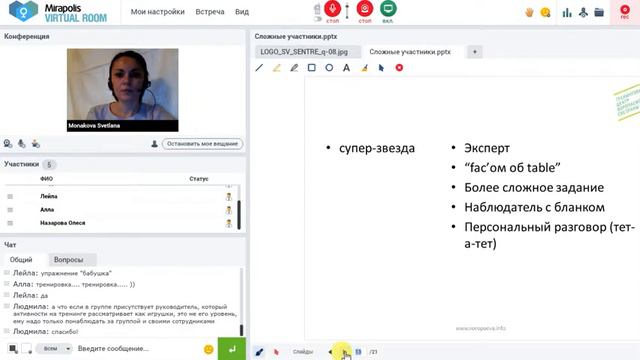Select the rectangle shape tool
Viewport: 640px width, 360px height.
click(311, 68)
